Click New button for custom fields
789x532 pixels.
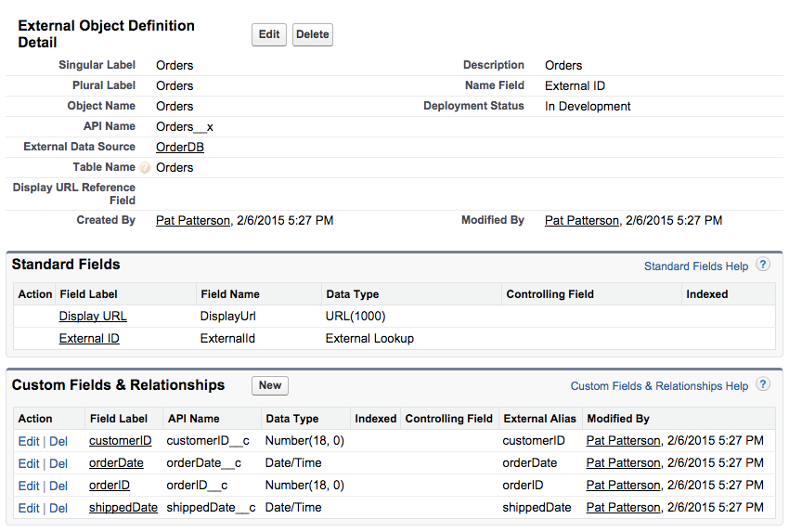click(270, 385)
